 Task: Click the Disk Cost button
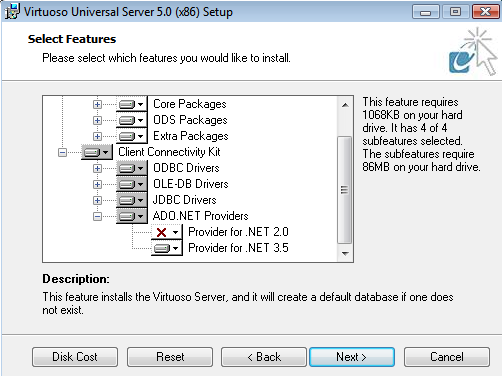pyautogui.click(x=75, y=357)
